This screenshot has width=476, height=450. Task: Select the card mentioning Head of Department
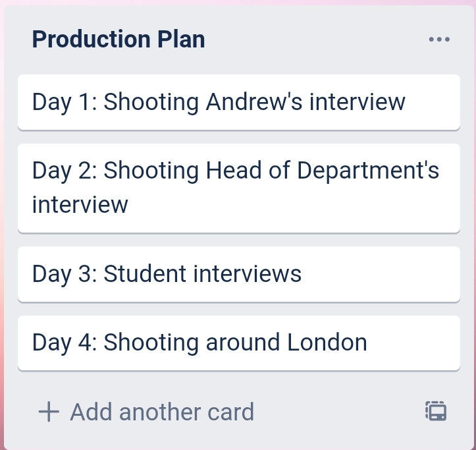[x=238, y=188]
